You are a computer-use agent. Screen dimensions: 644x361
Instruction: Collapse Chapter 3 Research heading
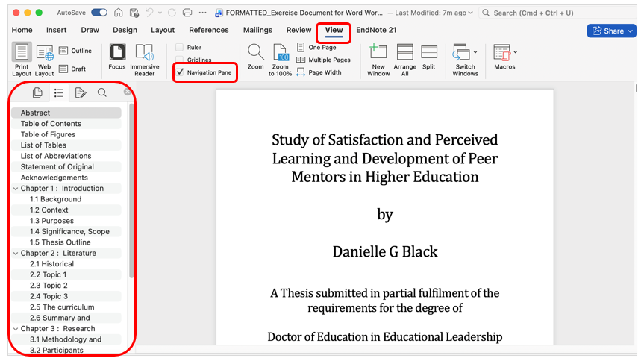tap(16, 329)
